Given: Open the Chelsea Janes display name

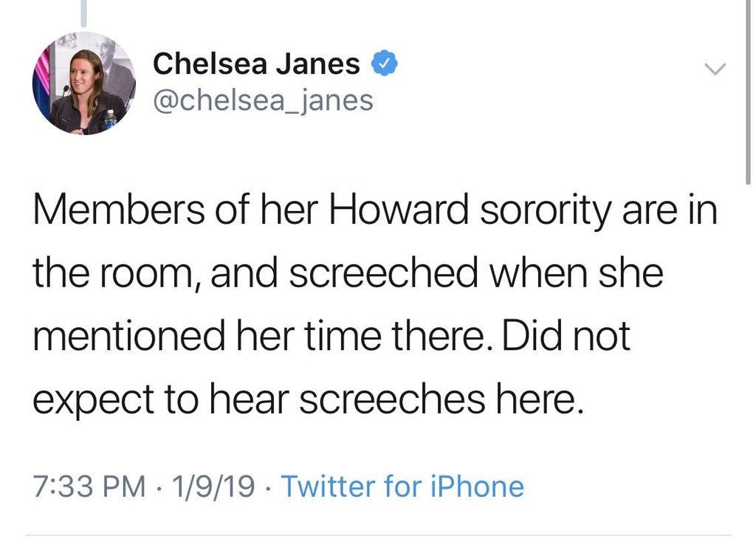Looking at the screenshot, I should tap(256, 63).
